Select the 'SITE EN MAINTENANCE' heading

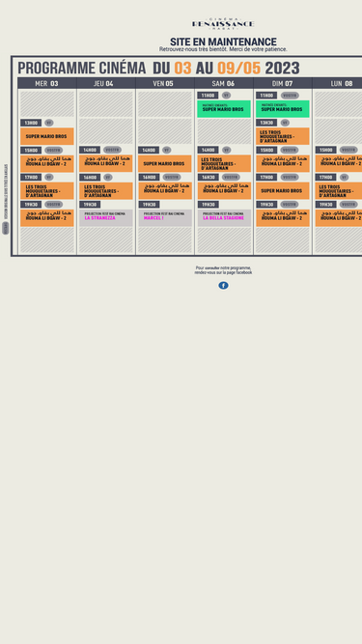[223, 42]
